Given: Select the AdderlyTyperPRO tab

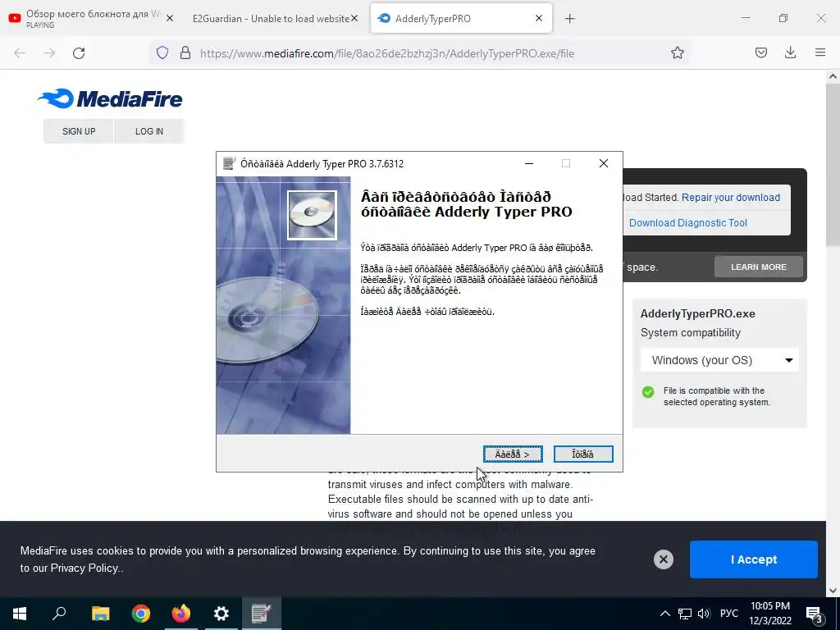Looking at the screenshot, I should pyautogui.click(x=461, y=18).
